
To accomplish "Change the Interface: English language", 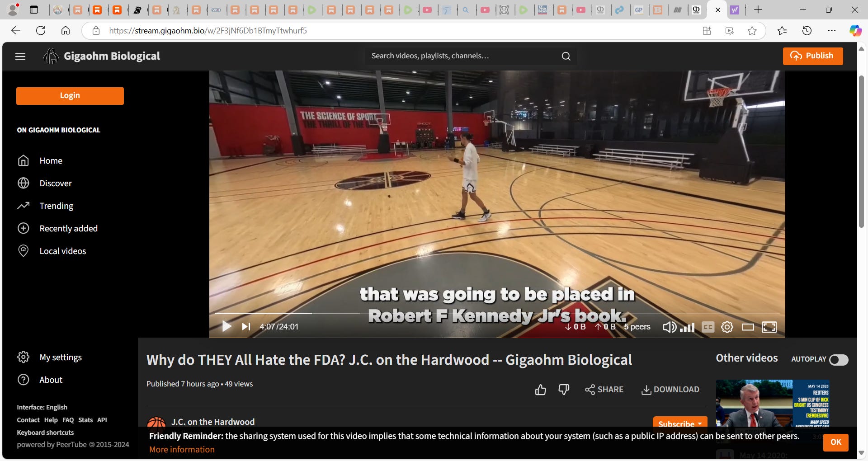I will point(42,407).
